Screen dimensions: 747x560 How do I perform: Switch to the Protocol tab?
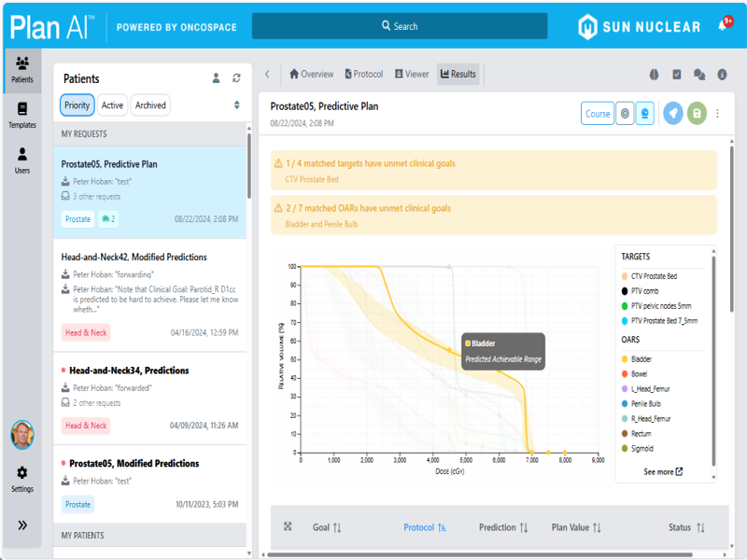coord(364,75)
